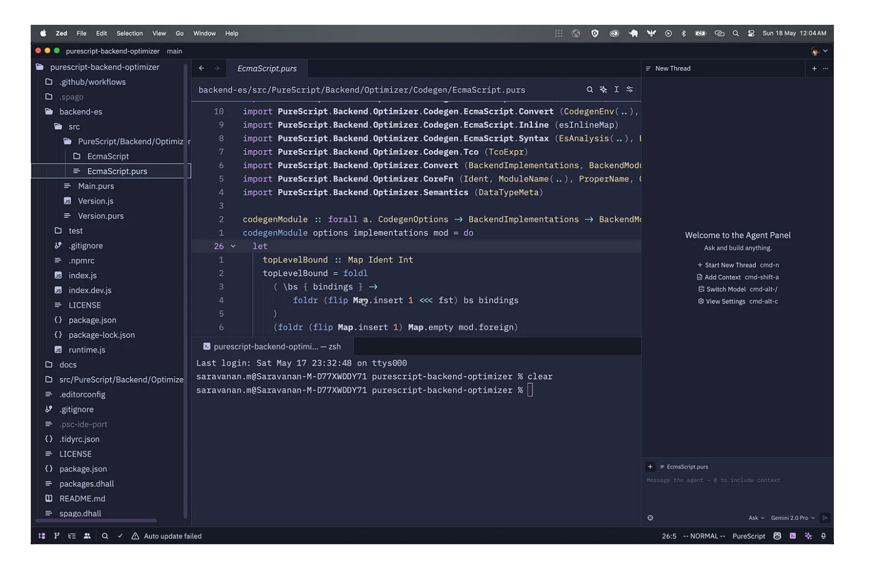Go forward with the right arrow
Screen dimensions: 880x588
point(217,68)
